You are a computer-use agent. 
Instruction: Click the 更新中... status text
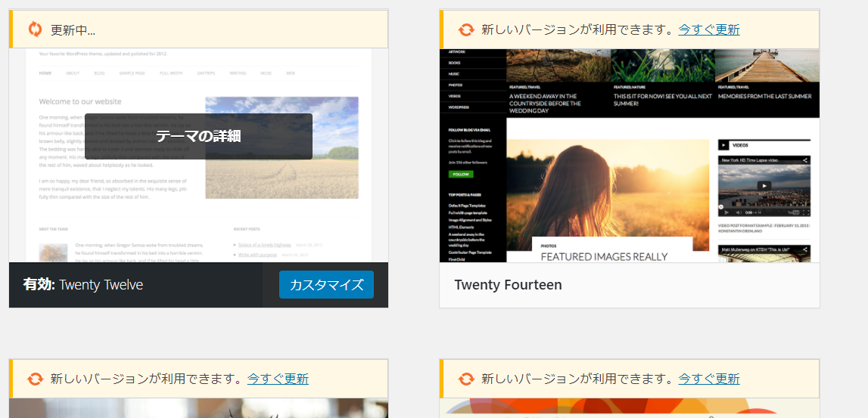[73, 30]
